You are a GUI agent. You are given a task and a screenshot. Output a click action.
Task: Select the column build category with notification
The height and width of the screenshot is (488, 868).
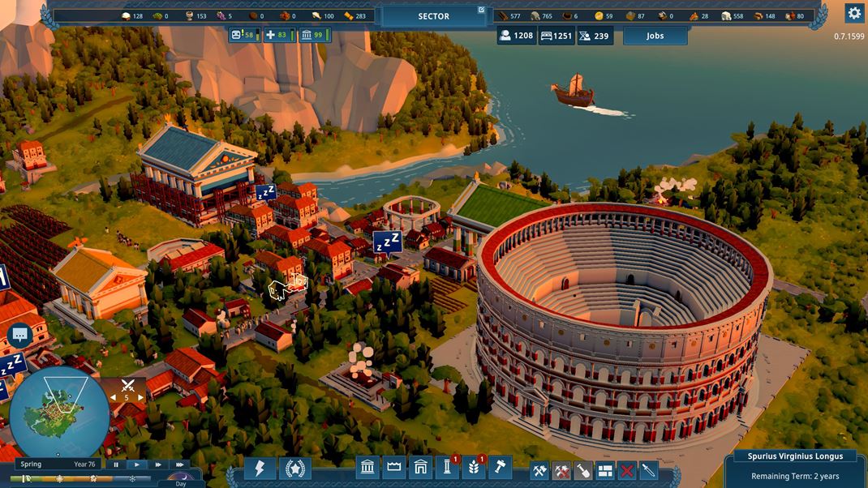pos(446,468)
